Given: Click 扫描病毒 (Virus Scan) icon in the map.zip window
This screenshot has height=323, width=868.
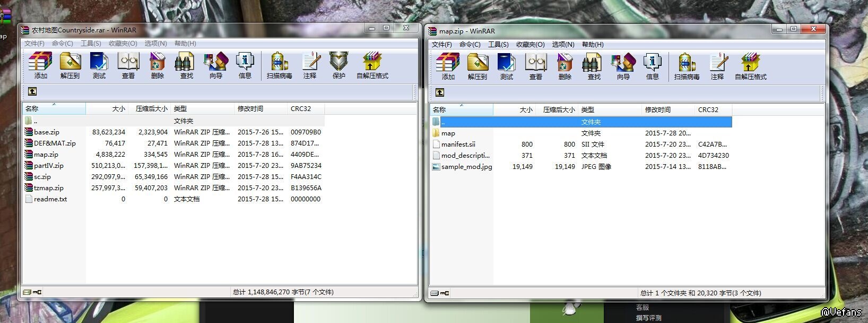Looking at the screenshot, I should 687,66.
